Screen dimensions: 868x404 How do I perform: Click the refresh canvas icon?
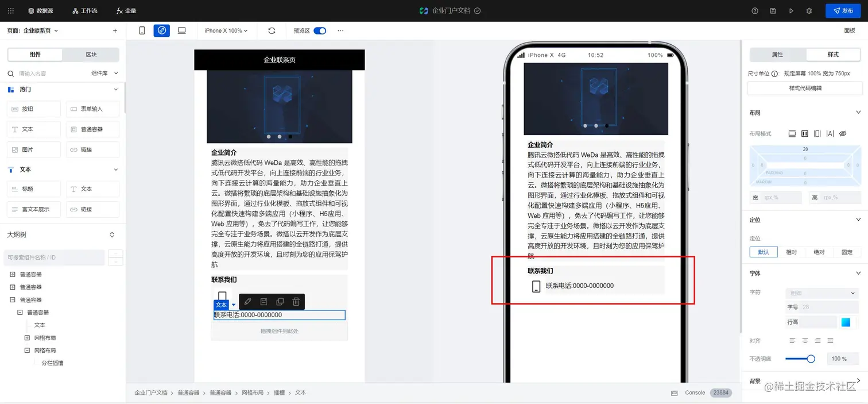(x=272, y=31)
